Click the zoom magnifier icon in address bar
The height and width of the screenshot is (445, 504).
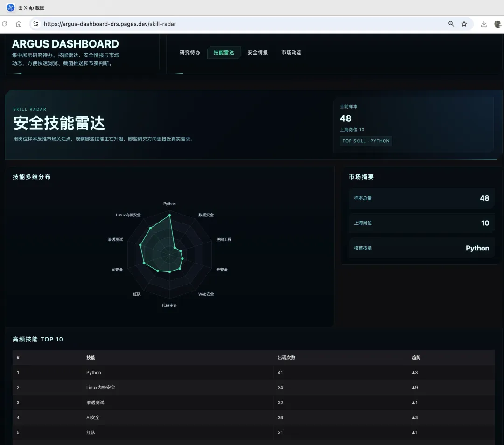[x=451, y=24]
